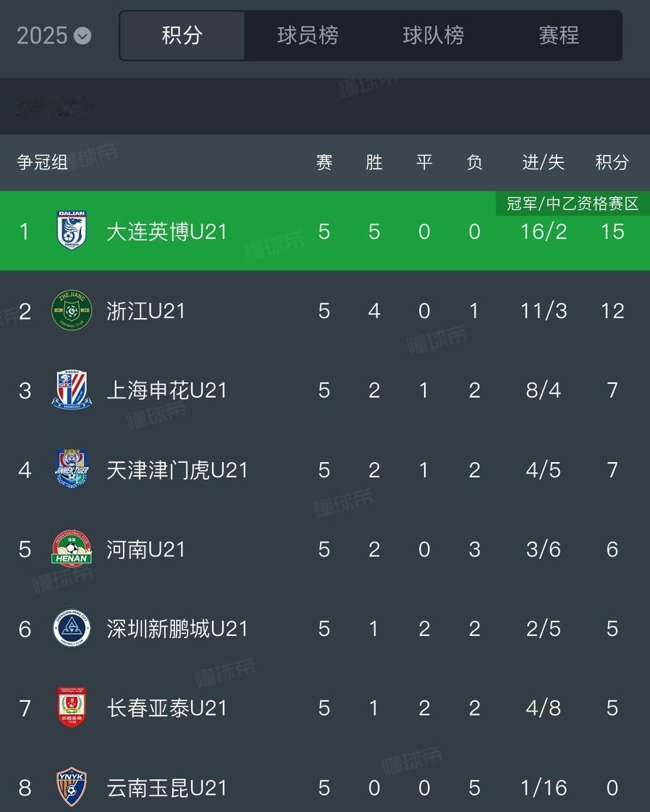Viewport: 650px width, 812px height.
Task: Click the Shenzhen Peng City U21 crest
Action: coord(72,629)
